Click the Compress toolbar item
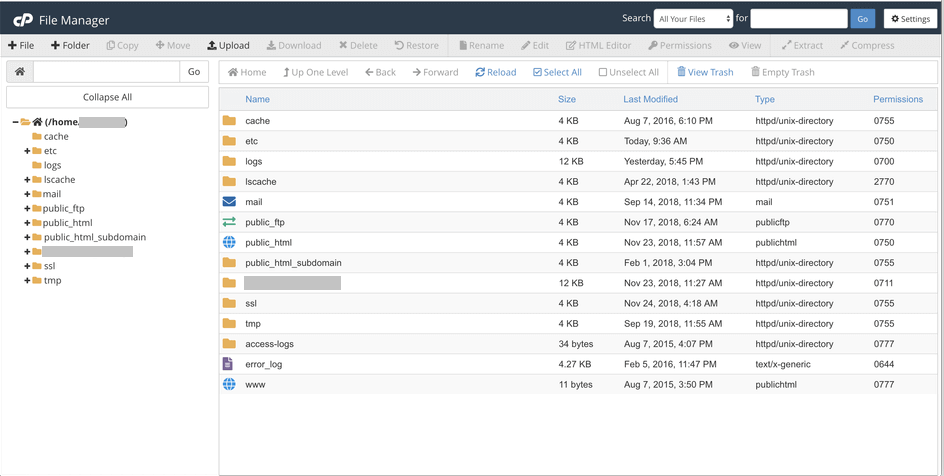Image resolution: width=944 pixels, height=476 pixels. (x=867, y=45)
